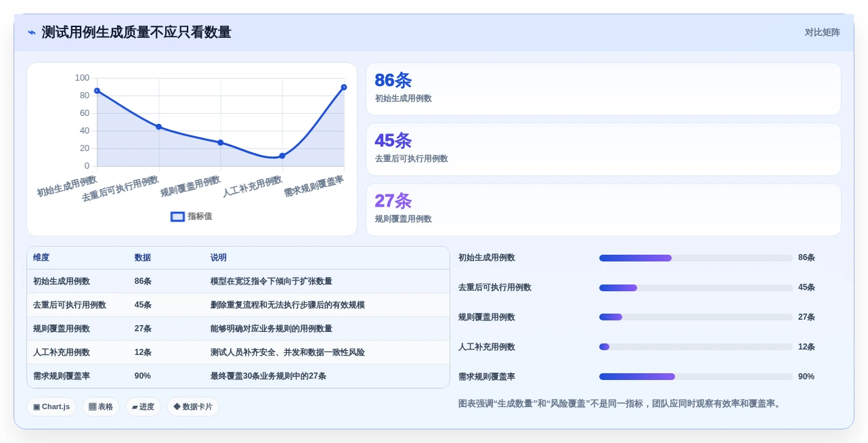Click the 说明 column header

(x=219, y=258)
